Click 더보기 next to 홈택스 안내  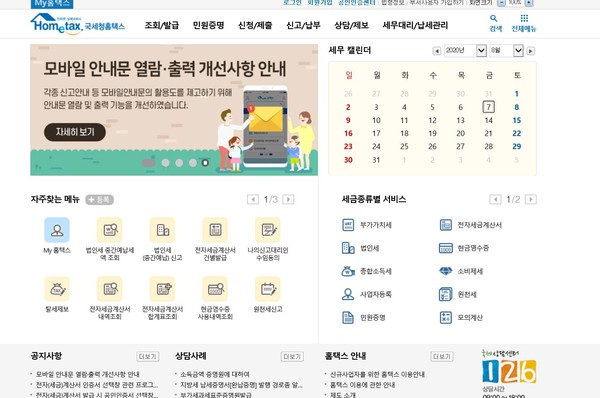[442, 357]
